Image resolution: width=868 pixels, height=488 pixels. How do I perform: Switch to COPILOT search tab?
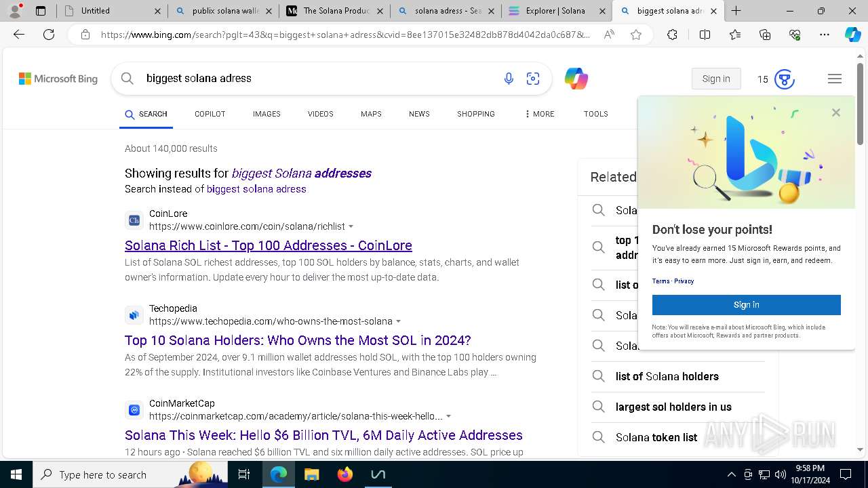(x=210, y=114)
